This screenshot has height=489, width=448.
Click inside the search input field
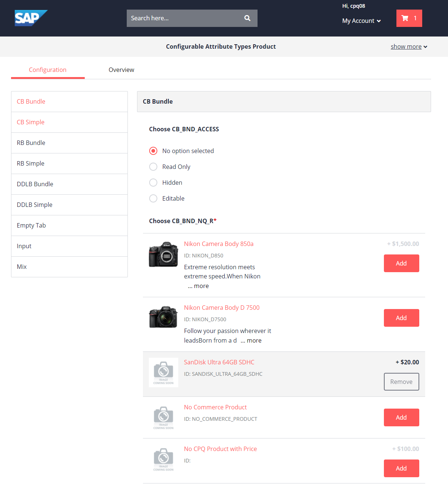pos(184,18)
